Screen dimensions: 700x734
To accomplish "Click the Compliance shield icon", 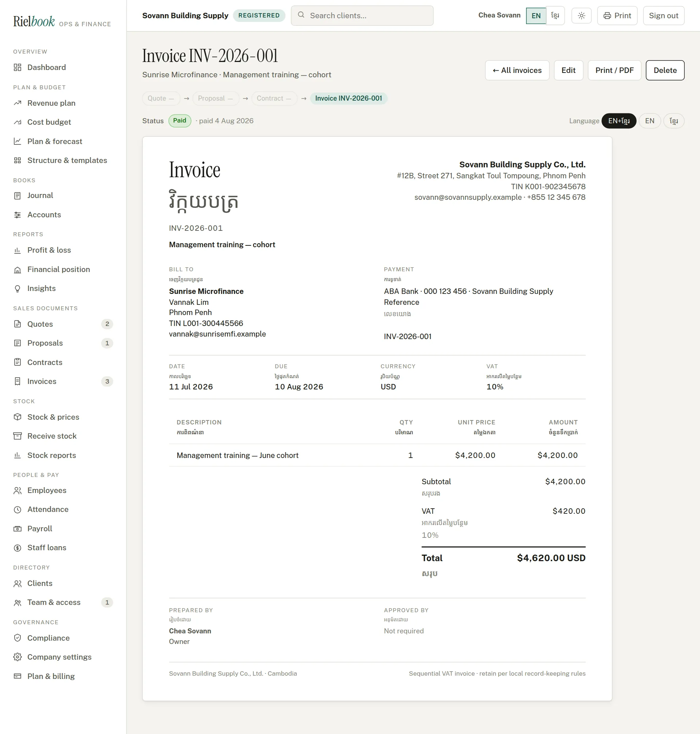I will click(x=17, y=638).
